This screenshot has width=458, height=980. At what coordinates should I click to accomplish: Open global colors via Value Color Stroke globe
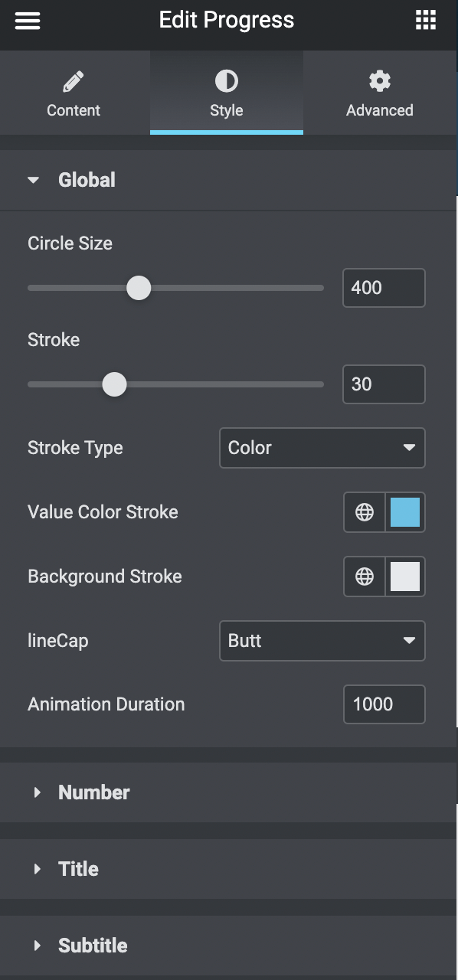363,511
